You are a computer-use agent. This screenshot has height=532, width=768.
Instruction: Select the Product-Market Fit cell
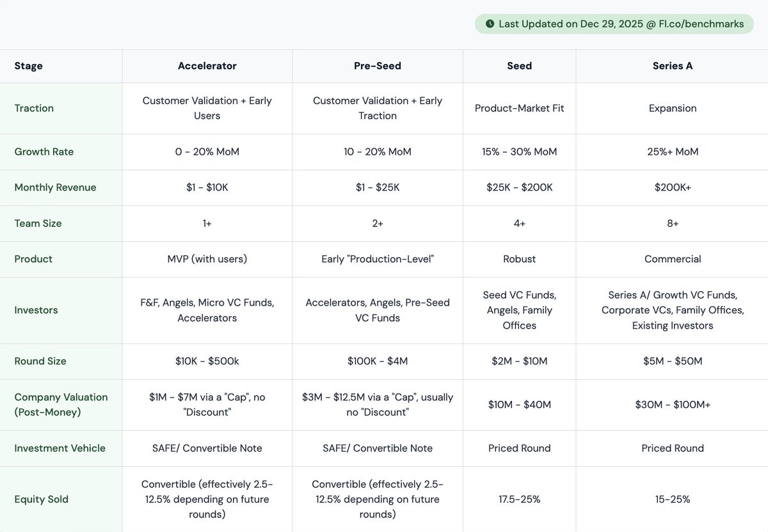pyautogui.click(x=520, y=108)
